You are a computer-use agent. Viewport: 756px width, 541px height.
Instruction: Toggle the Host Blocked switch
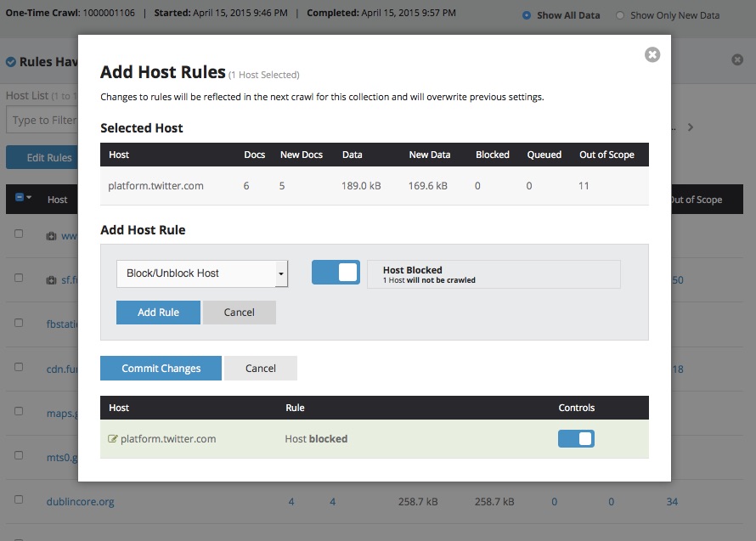[x=336, y=273]
